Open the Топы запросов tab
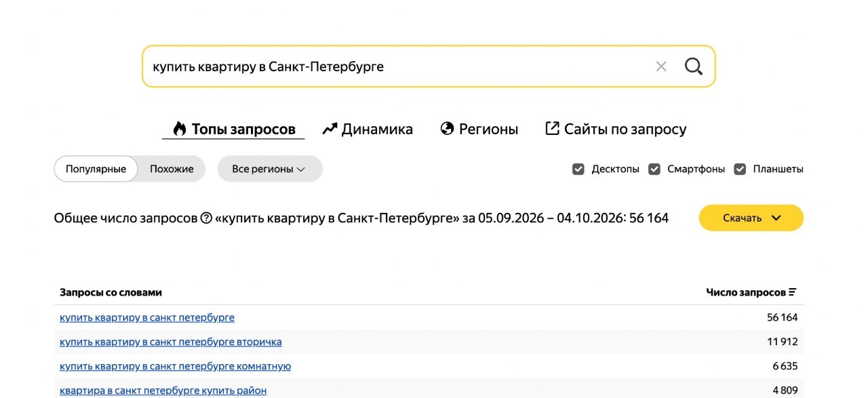This screenshot has height=398, width=868. [x=234, y=129]
